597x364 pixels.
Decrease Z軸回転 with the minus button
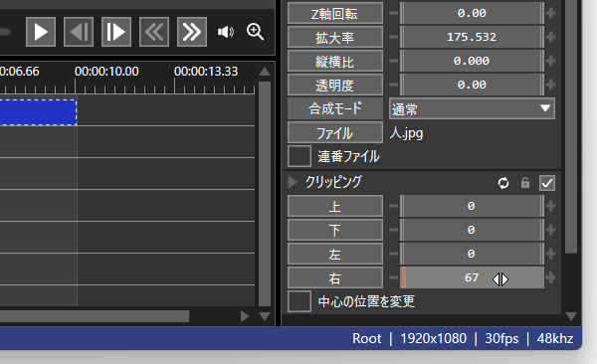click(394, 13)
